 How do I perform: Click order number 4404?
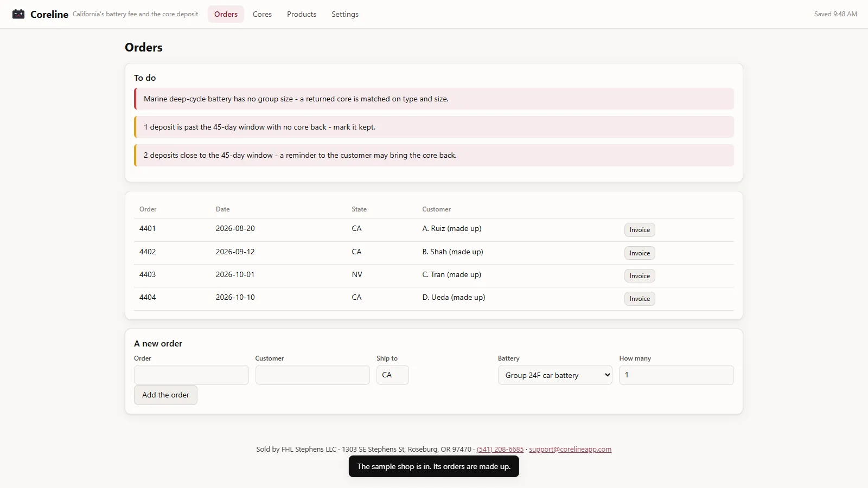click(148, 297)
